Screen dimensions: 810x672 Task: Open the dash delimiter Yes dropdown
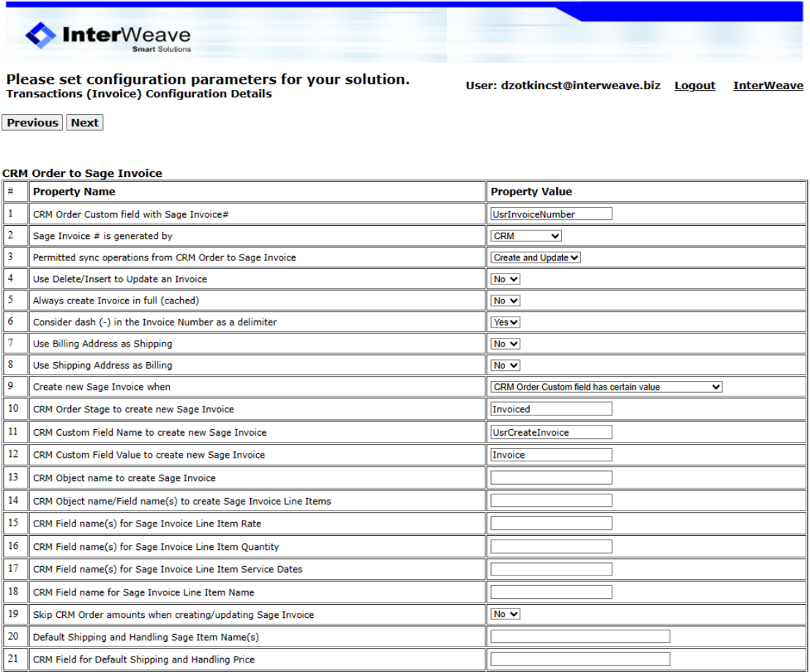(x=505, y=322)
